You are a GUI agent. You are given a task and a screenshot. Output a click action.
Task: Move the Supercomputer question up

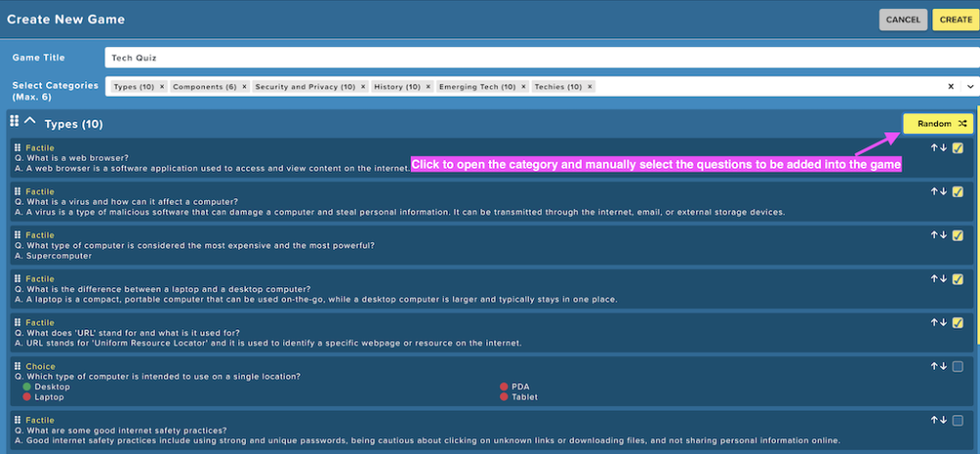[x=934, y=235]
